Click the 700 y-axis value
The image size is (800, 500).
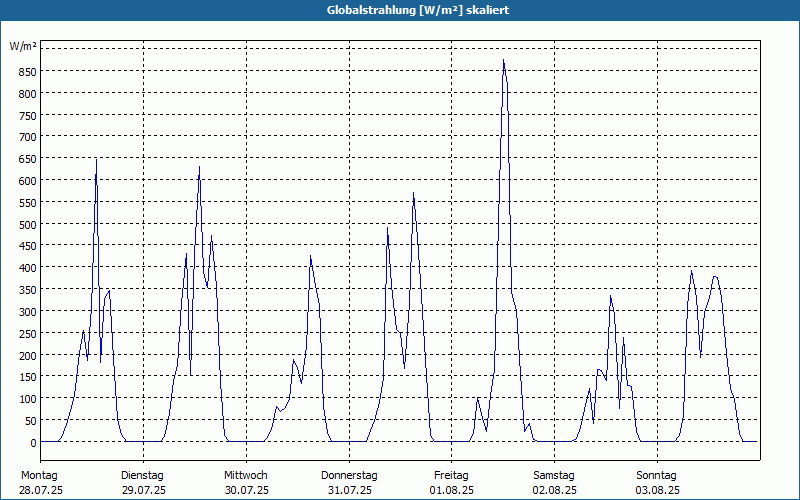point(28,137)
